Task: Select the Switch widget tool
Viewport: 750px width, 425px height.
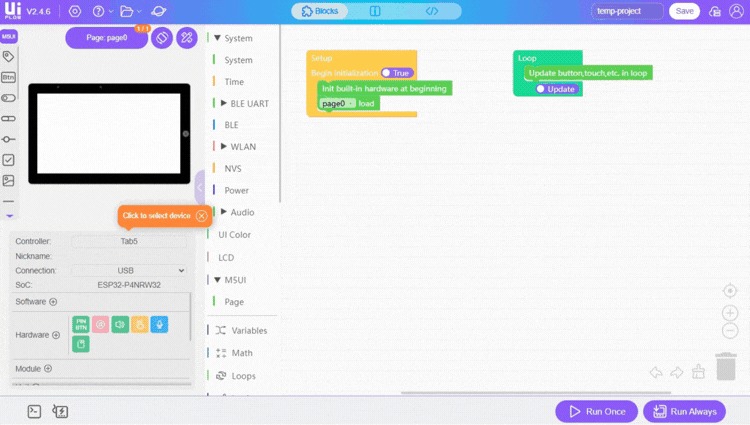Action: (x=8, y=98)
